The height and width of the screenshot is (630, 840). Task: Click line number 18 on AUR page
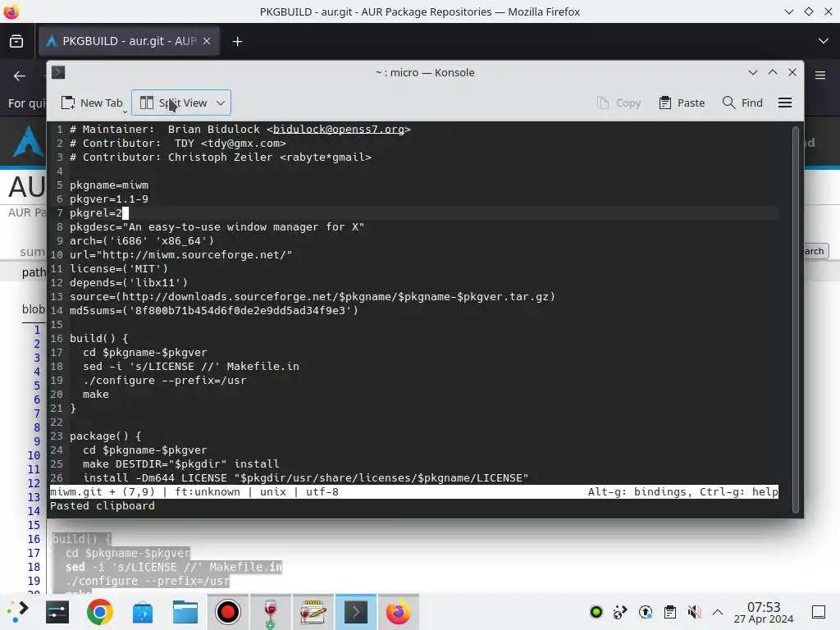coord(34,567)
